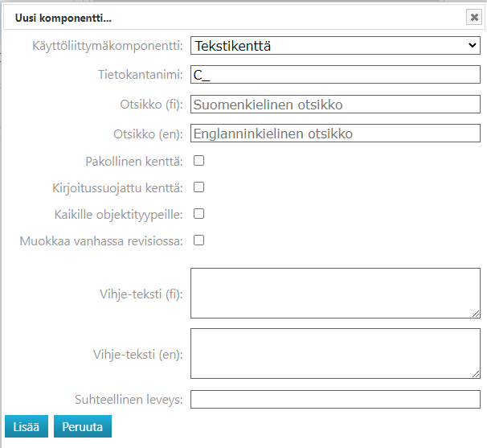Viewport: 487px width, 448px height.
Task: Enable the Pakollinen kenttä checkbox
Action: click(x=199, y=161)
